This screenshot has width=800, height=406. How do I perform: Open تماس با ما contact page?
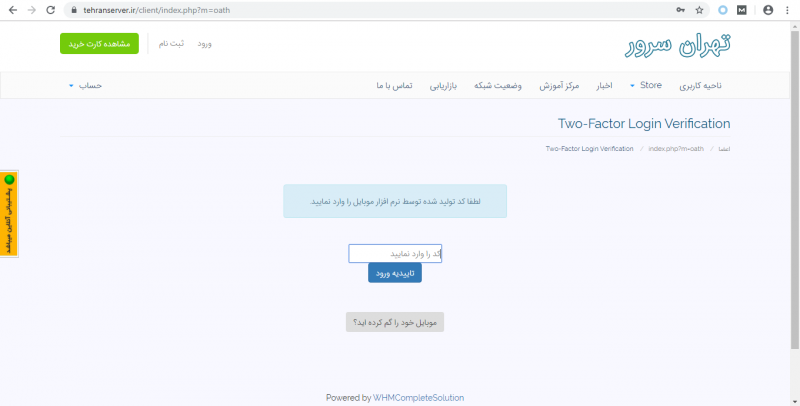pyautogui.click(x=395, y=86)
